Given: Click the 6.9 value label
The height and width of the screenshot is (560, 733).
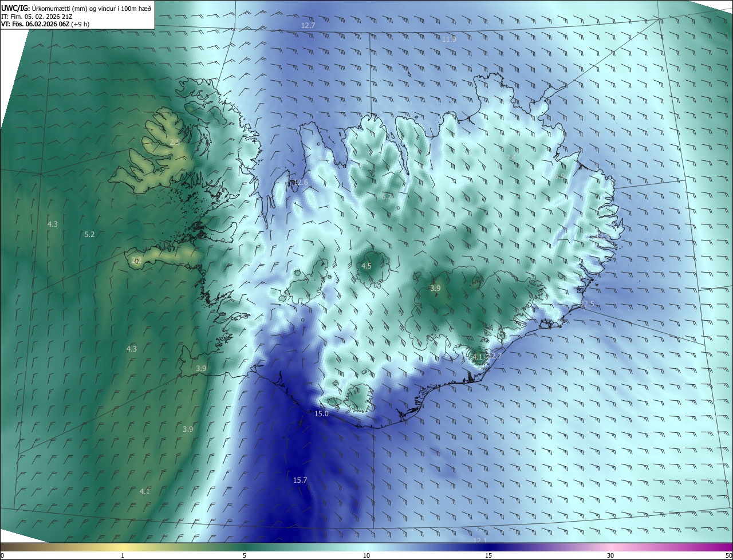Looking at the screenshot, I should (559, 176).
